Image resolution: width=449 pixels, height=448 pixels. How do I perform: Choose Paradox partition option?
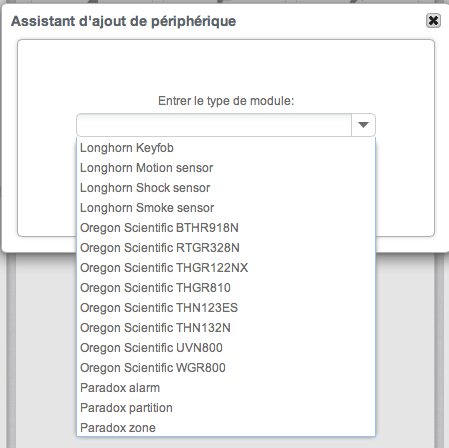tap(226, 408)
